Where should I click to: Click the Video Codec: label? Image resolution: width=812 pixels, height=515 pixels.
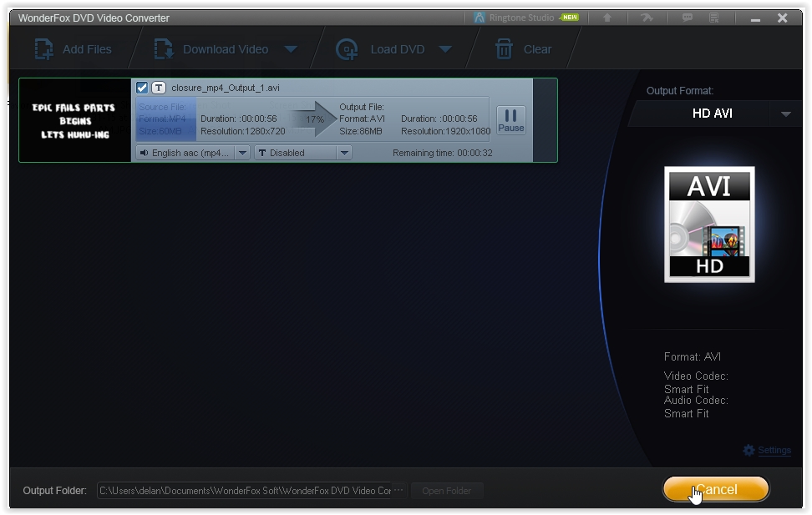tap(696, 376)
